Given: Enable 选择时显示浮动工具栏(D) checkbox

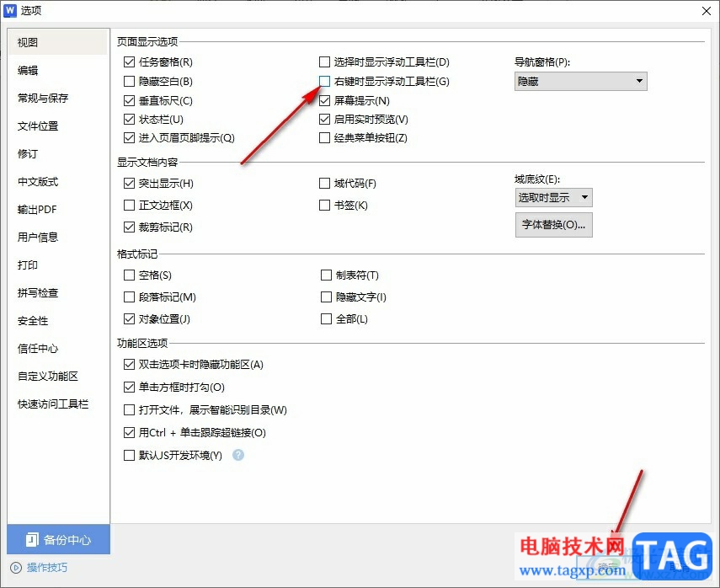Looking at the screenshot, I should pyautogui.click(x=325, y=62).
